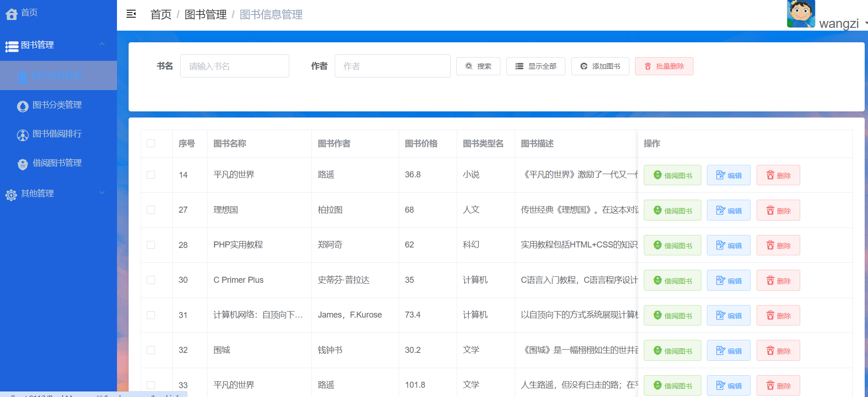This screenshot has height=397, width=868.
Task: Check the row 14 平凡的世界 checkbox
Action: [151, 175]
